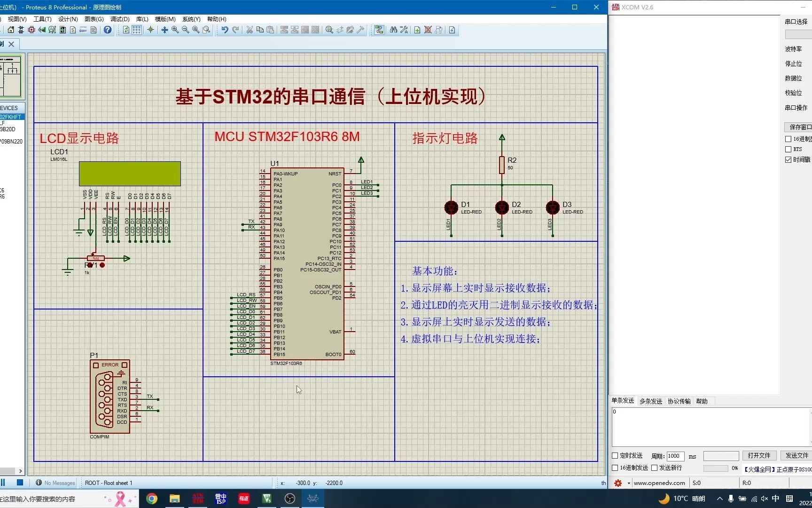This screenshot has width=812, height=508.
Task: Click the paste icon
Action: (270, 30)
